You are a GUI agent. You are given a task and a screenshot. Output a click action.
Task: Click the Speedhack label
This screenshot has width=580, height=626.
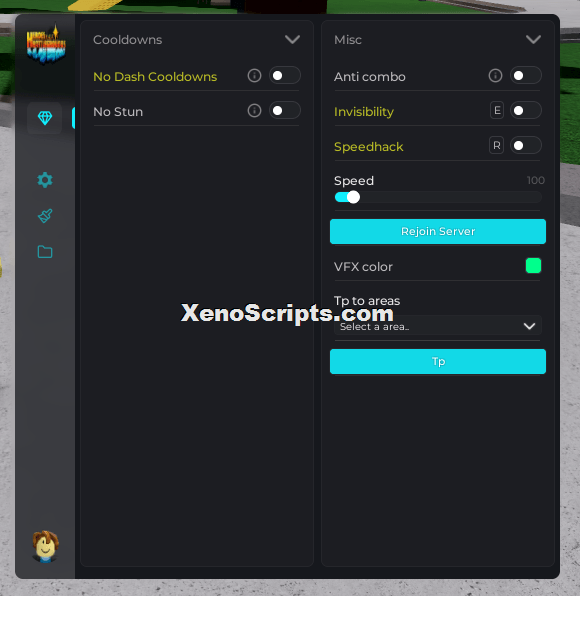pyautogui.click(x=368, y=147)
